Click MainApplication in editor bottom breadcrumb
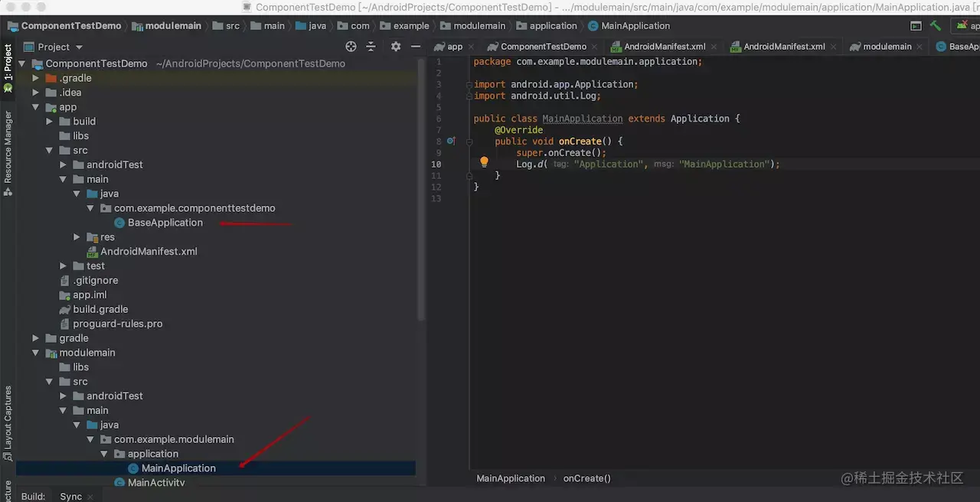Image resolution: width=980 pixels, height=502 pixels. pyautogui.click(x=511, y=478)
